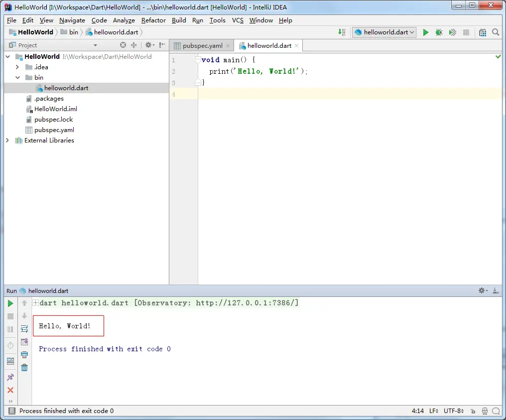
Task: Open the Refactor menu
Action: [153, 20]
